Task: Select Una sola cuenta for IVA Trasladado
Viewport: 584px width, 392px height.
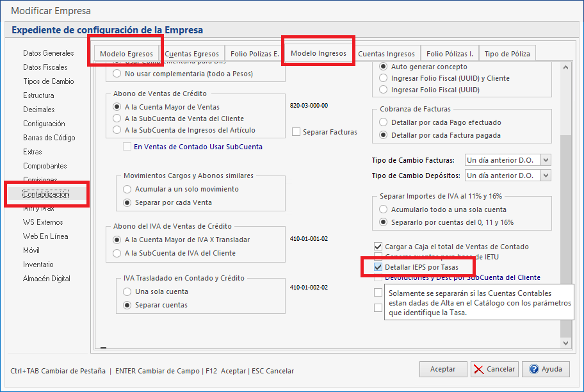Action: click(127, 291)
